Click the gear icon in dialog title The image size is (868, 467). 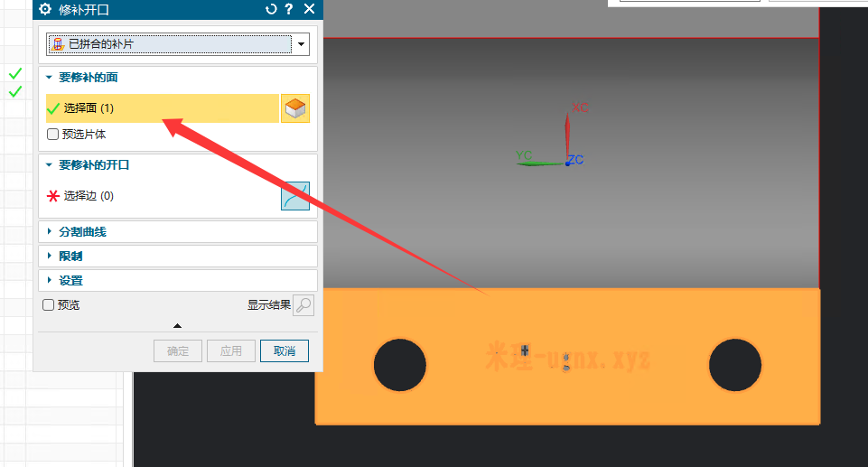[45, 9]
